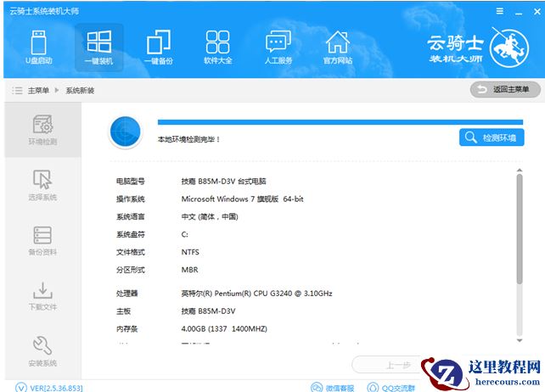Click the blue radar scan icon
This screenshot has height=392, width=545.
[125, 132]
